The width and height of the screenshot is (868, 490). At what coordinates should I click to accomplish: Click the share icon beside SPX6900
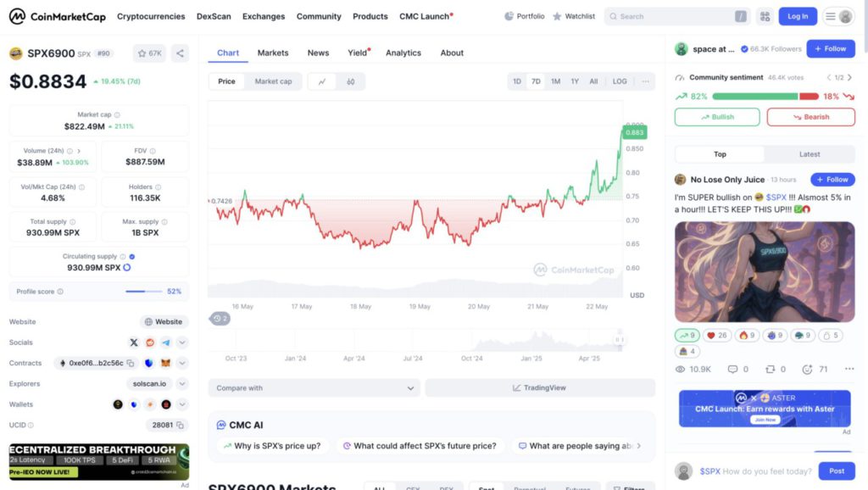180,53
